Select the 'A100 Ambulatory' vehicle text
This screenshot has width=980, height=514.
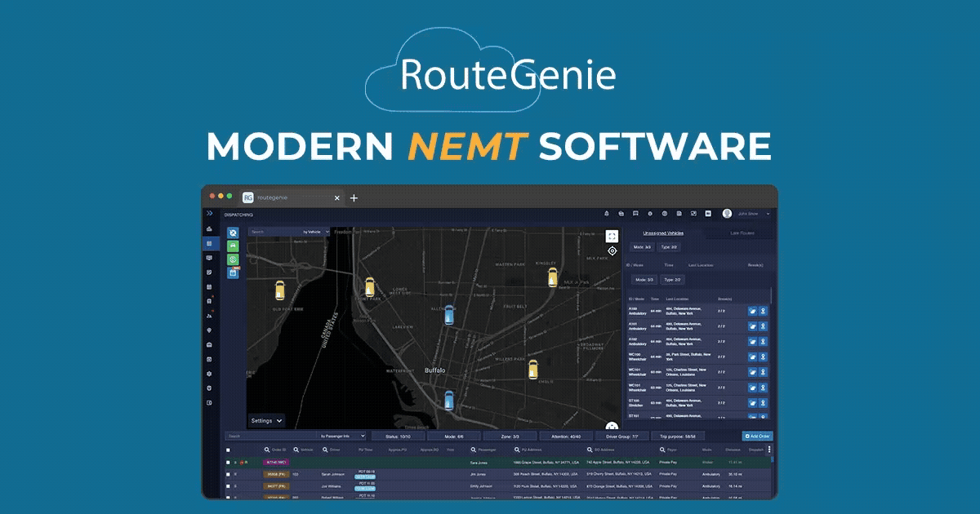click(x=638, y=311)
